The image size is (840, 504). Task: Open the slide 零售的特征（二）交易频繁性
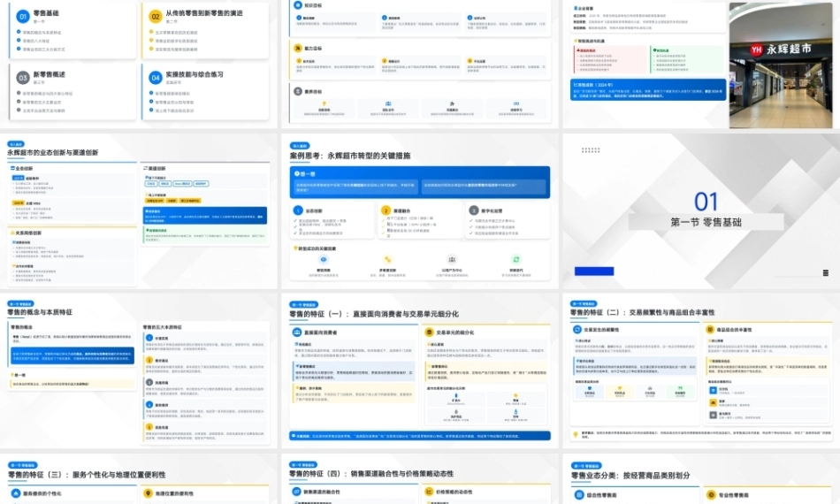coord(701,370)
